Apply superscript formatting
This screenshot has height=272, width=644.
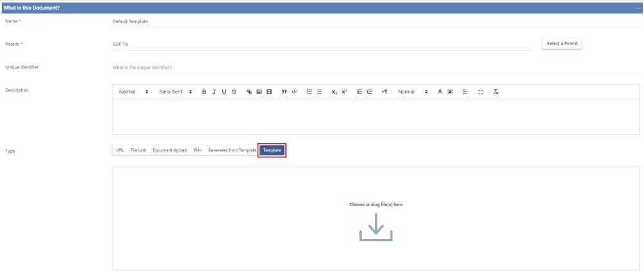click(344, 92)
